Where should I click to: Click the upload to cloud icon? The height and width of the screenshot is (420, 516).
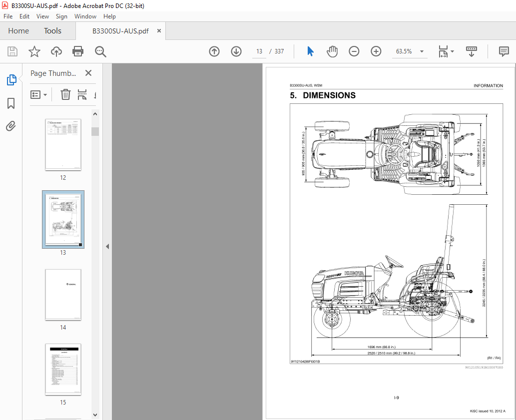pyautogui.click(x=56, y=51)
